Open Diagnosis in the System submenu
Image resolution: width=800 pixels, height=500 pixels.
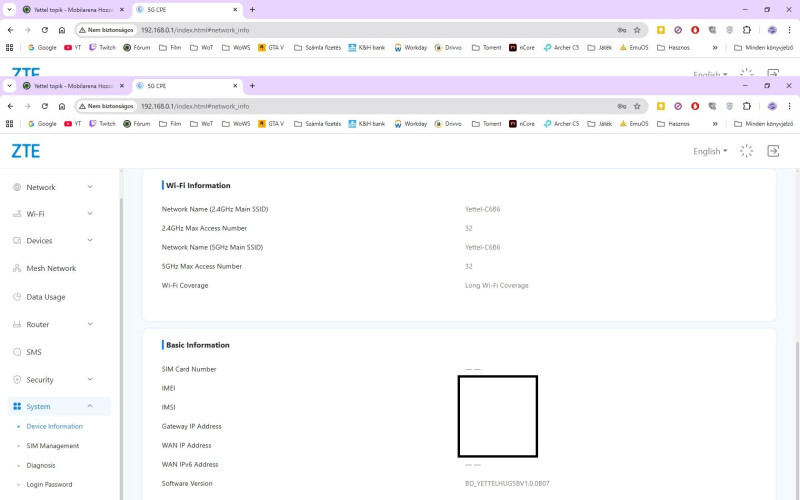click(40, 465)
